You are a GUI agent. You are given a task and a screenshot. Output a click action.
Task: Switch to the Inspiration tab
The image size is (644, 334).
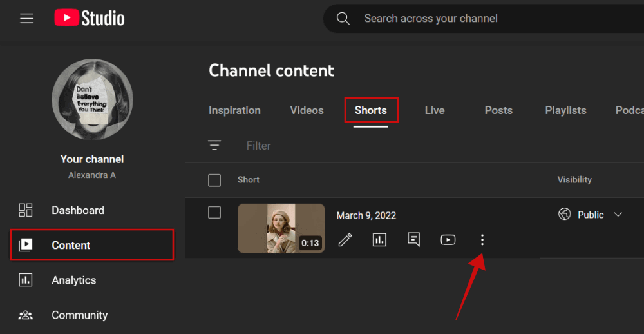tap(234, 111)
